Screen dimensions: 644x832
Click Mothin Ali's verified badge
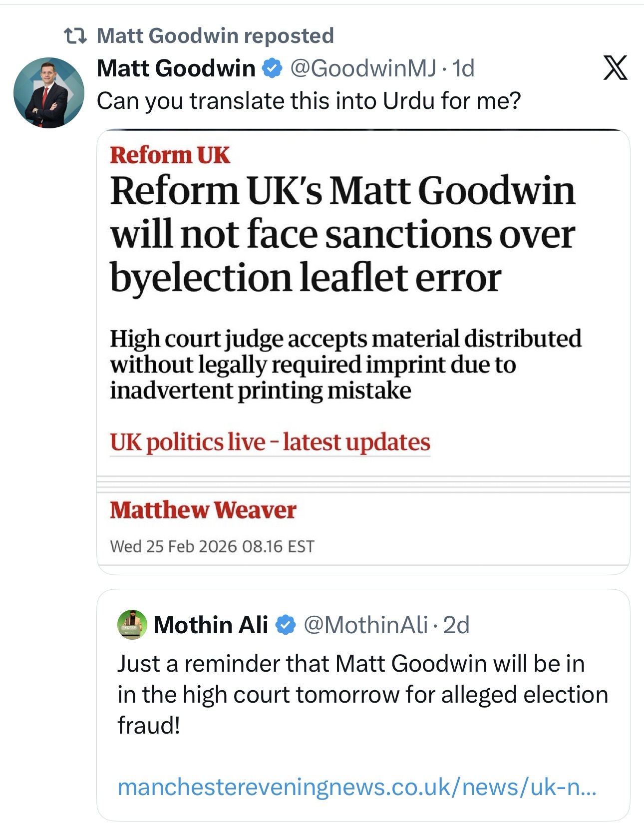coord(286,625)
